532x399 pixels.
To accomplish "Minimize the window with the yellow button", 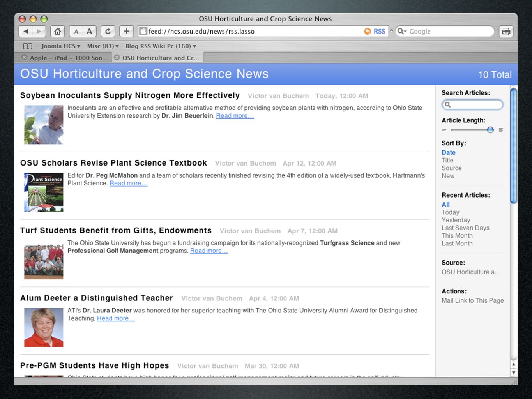I will pyautogui.click(x=33, y=19).
